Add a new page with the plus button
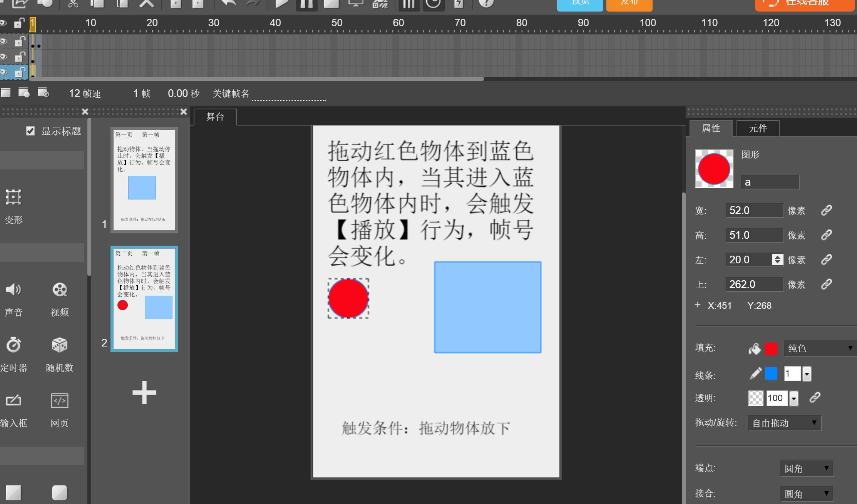The image size is (857, 504). tap(144, 393)
